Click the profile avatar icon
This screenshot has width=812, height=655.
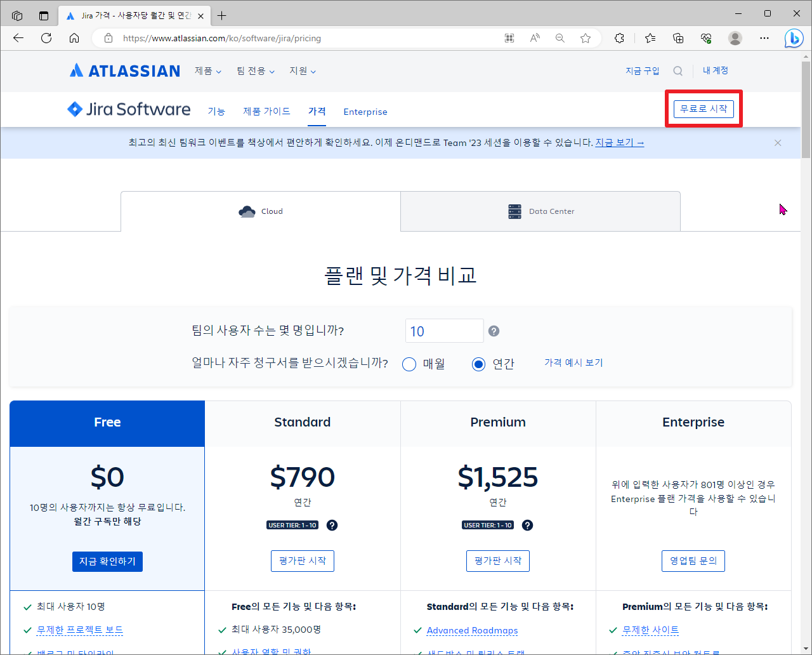[x=735, y=38]
